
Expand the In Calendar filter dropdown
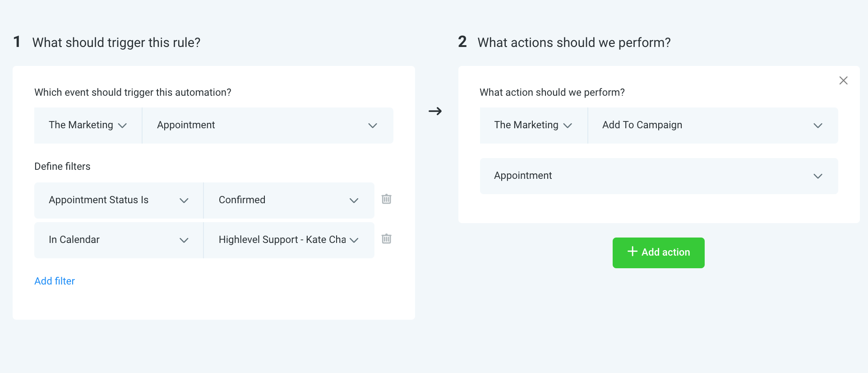click(119, 240)
